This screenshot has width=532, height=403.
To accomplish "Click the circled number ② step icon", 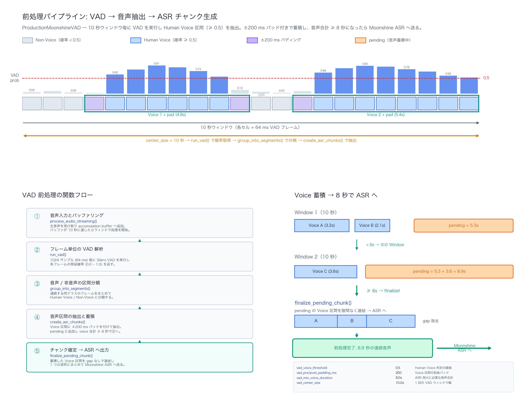I will tap(37, 250).
